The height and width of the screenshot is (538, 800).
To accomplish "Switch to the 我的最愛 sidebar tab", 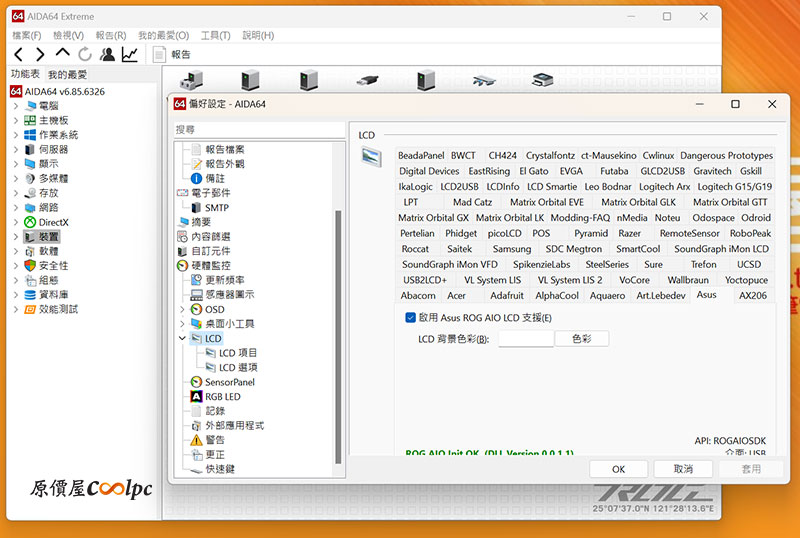I will point(67,75).
